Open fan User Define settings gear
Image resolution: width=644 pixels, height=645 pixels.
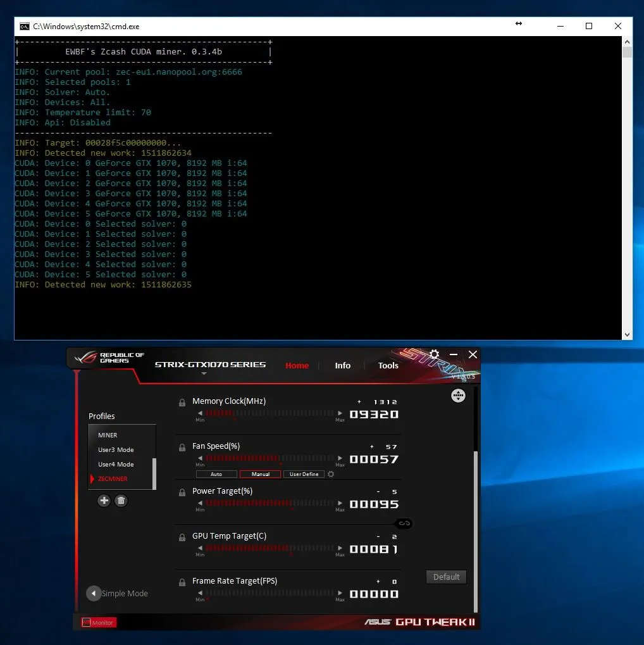(331, 474)
